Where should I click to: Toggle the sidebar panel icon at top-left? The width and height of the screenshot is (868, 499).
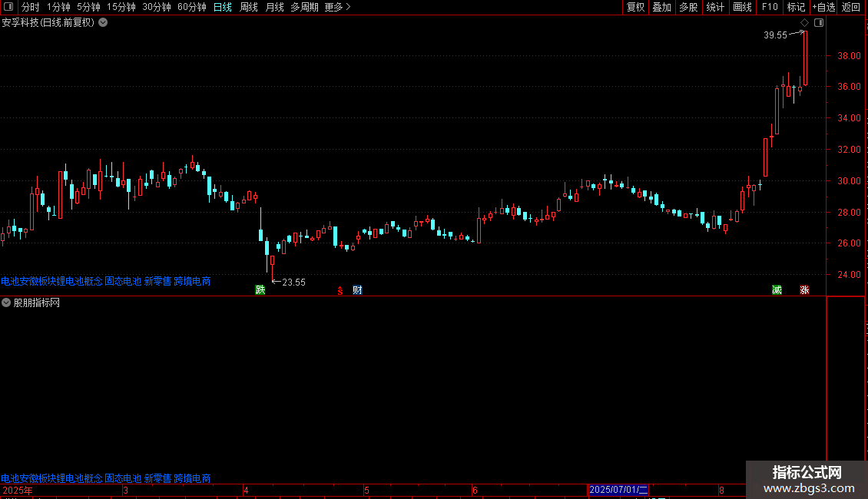8,7
